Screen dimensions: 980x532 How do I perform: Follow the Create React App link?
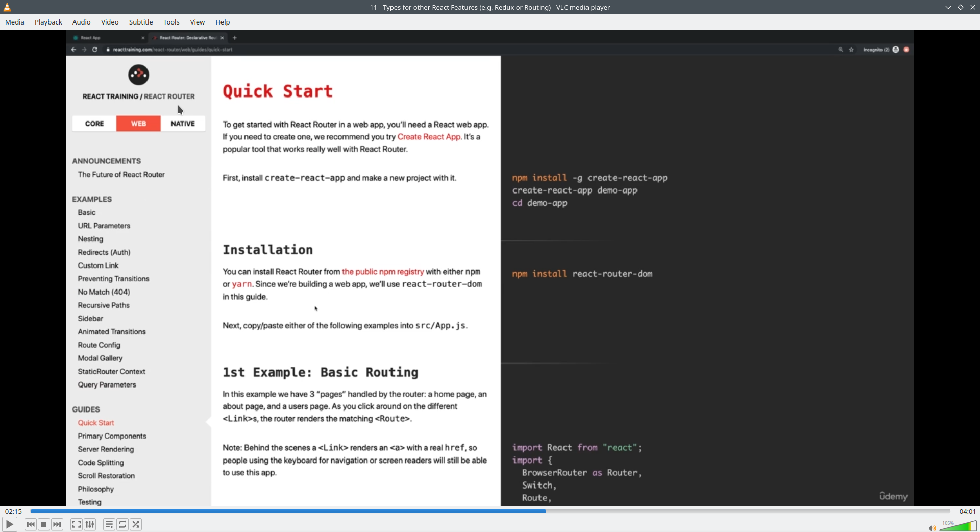(429, 137)
